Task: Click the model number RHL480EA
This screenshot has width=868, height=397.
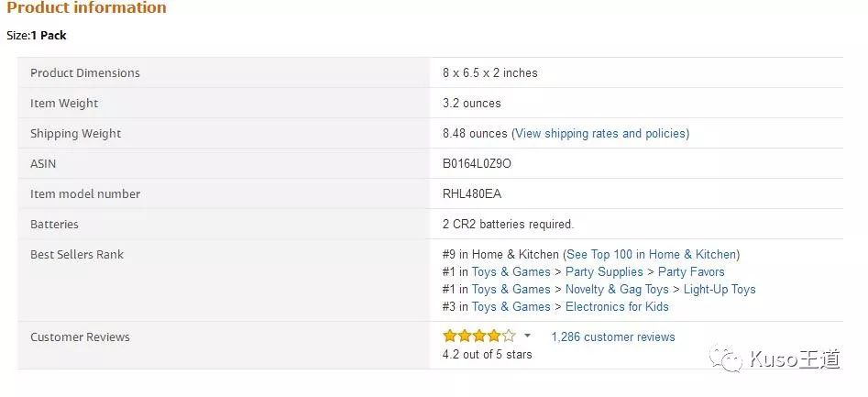Action: 472,193
